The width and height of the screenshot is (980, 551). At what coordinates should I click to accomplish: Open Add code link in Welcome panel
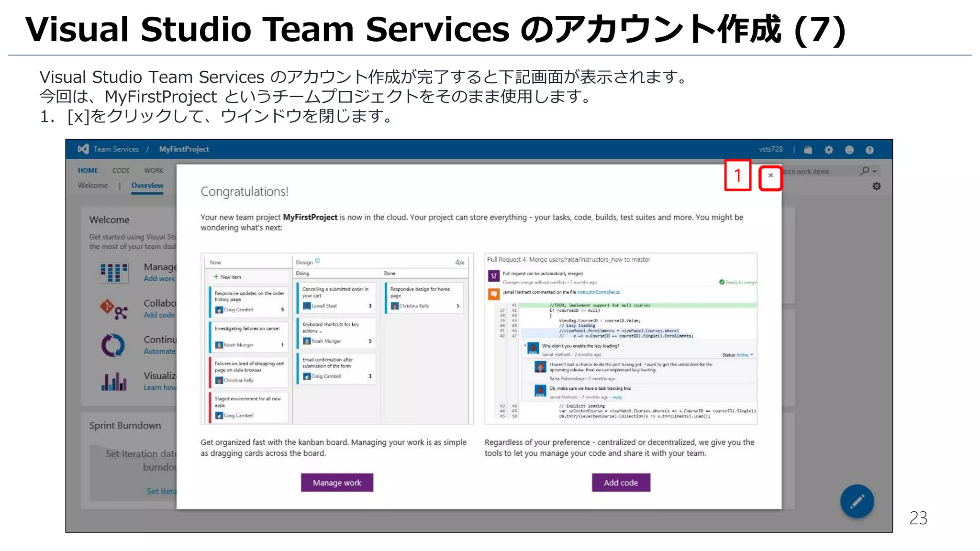pyautogui.click(x=160, y=315)
